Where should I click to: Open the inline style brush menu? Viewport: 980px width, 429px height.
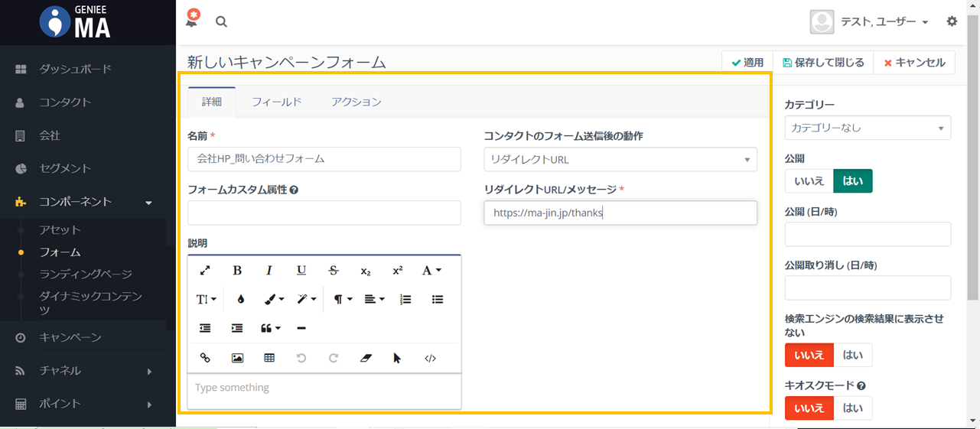(274, 299)
